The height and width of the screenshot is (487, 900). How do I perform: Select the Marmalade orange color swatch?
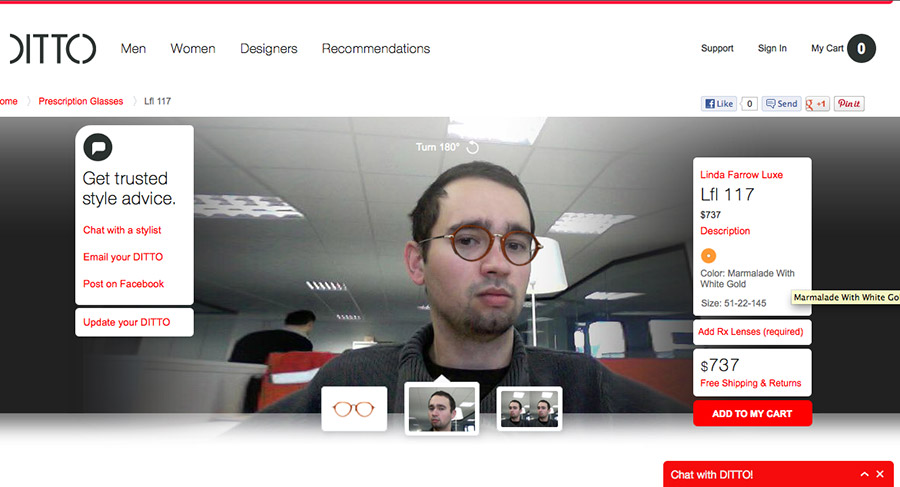(x=708, y=256)
